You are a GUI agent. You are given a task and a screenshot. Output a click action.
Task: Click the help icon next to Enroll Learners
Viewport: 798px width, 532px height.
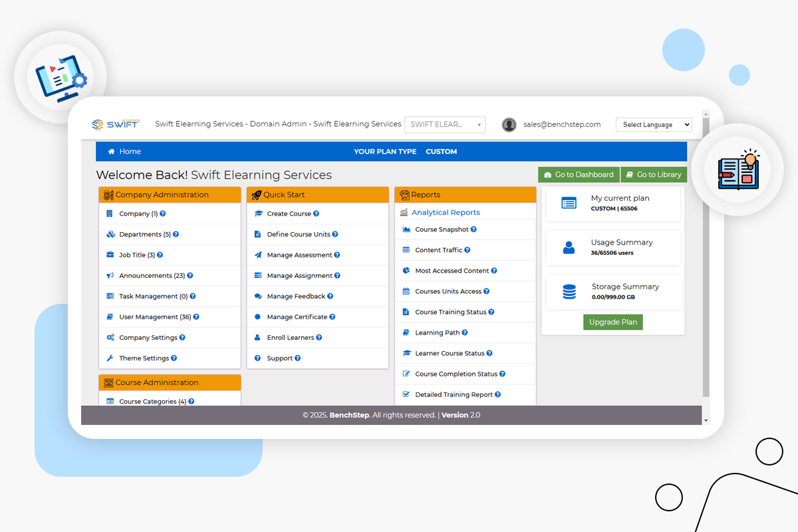pos(319,338)
